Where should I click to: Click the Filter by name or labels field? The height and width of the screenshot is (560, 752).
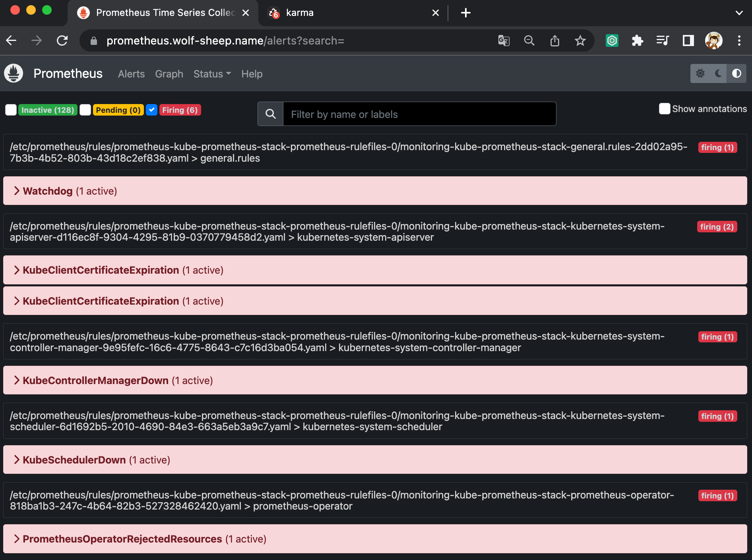[x=420, y=114]
